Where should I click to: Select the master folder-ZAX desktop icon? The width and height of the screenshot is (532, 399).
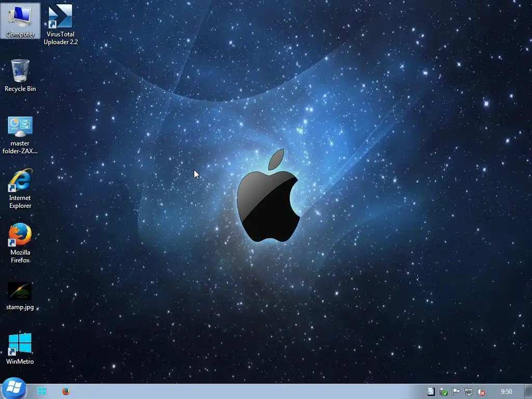point(20,135)
